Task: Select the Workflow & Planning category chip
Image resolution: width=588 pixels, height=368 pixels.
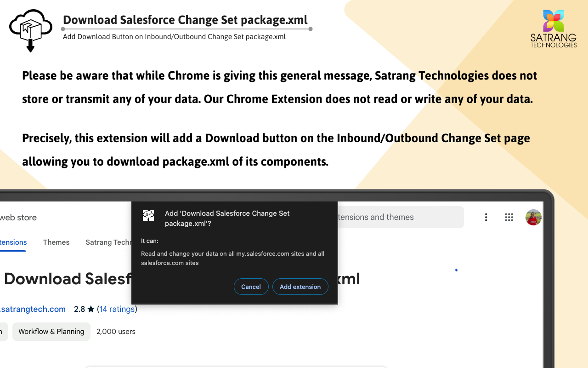Action: click(51, 331)
